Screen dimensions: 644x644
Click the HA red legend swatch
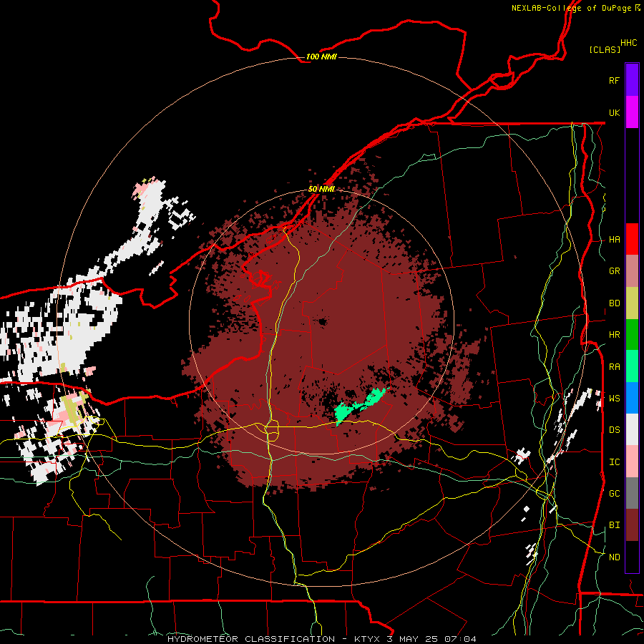pyautogui.click(x=632, y=239)
